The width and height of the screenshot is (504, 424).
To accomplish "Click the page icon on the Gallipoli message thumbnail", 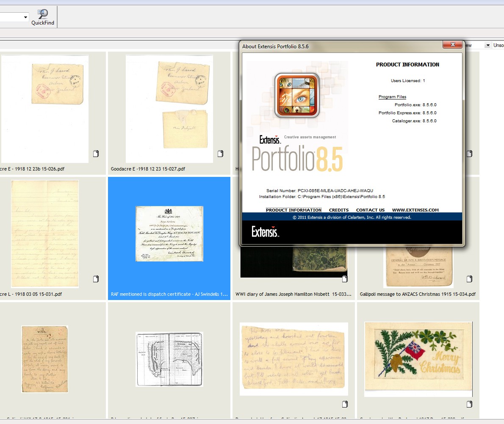I will [469, 279].
